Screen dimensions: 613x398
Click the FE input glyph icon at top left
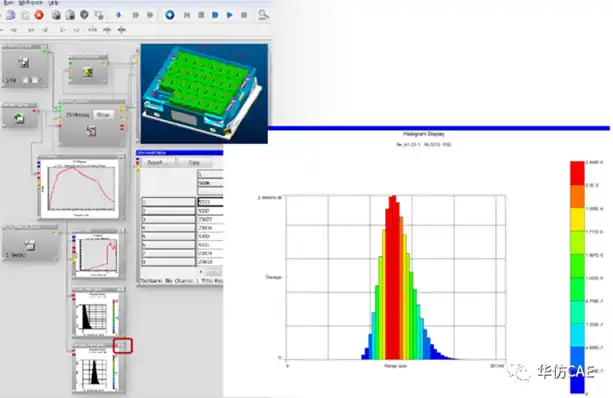coord(23,63)
